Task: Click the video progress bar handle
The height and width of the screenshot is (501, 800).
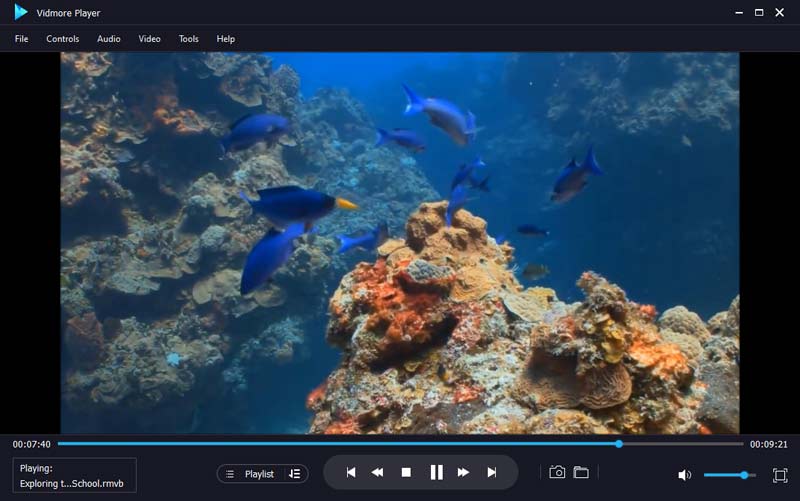Action: [x=619, y=443]
